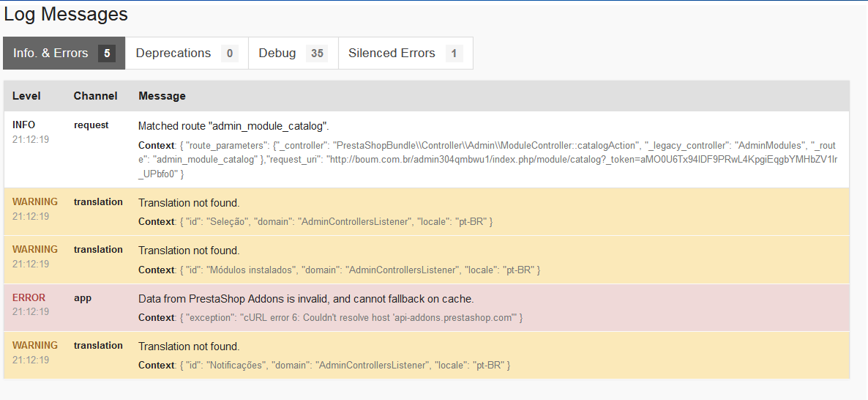Click the Matched route "admin_module_catalog" message
The height and width of the screenshot is (400, 868).
click(233, 126)
